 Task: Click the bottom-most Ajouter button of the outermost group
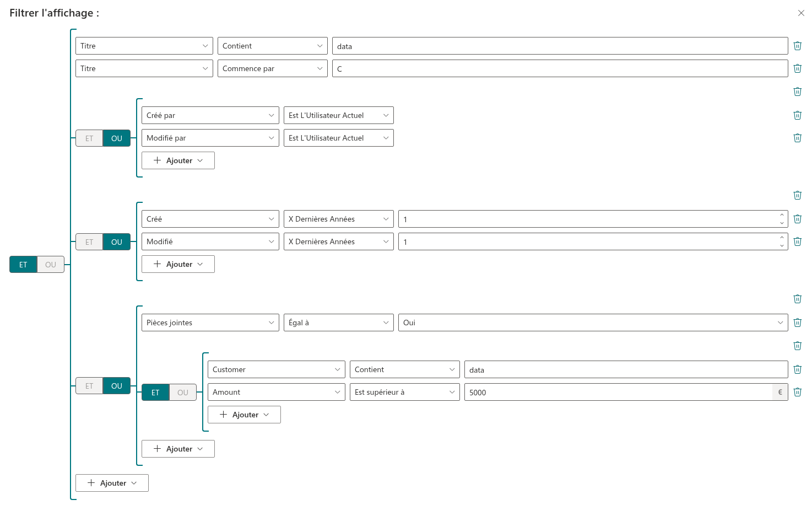[112, 483]
